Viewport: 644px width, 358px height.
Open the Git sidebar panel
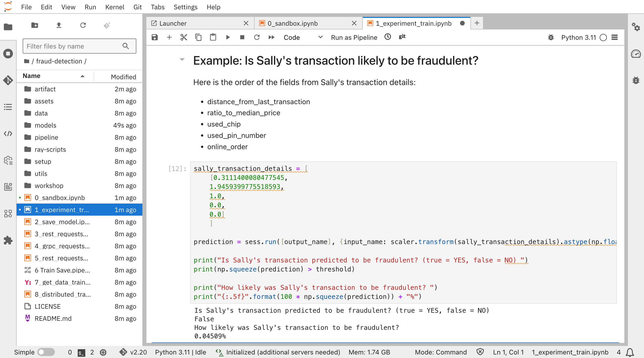click(8, 80)
